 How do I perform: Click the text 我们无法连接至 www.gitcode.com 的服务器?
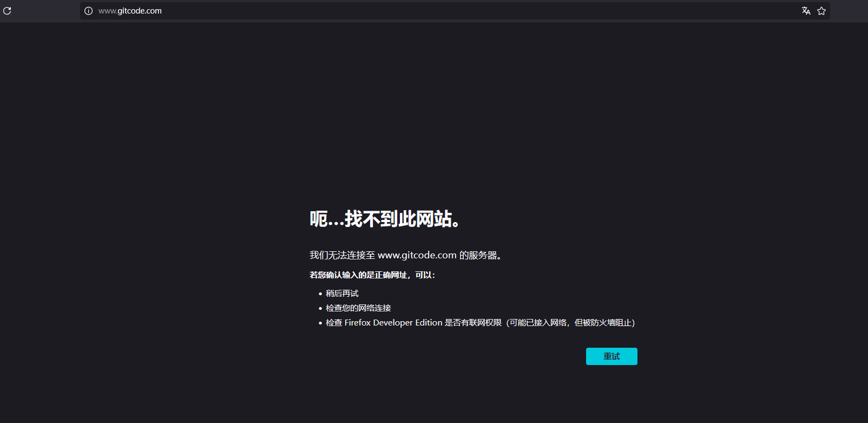point(406,255)
